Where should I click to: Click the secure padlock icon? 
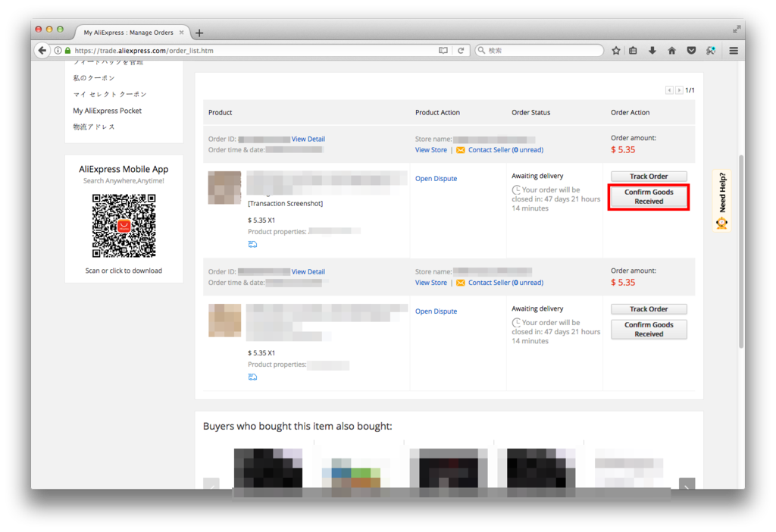(67, 51)
